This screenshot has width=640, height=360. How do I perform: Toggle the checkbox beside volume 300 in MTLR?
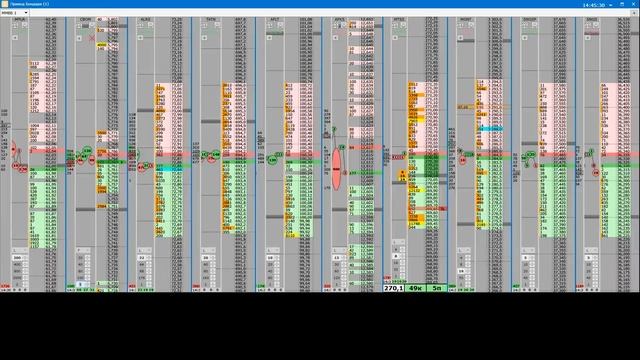[x=25, y=258]
